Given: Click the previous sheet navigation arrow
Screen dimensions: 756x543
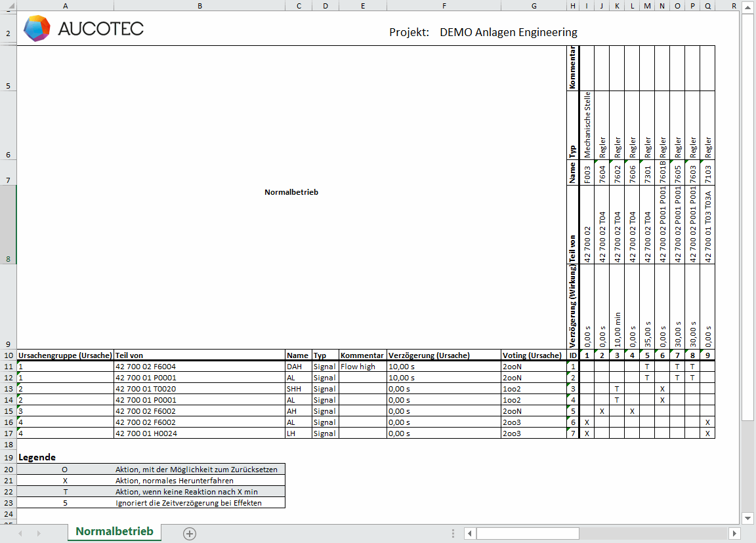Looking at the screenshot, I should pos(20,534).
